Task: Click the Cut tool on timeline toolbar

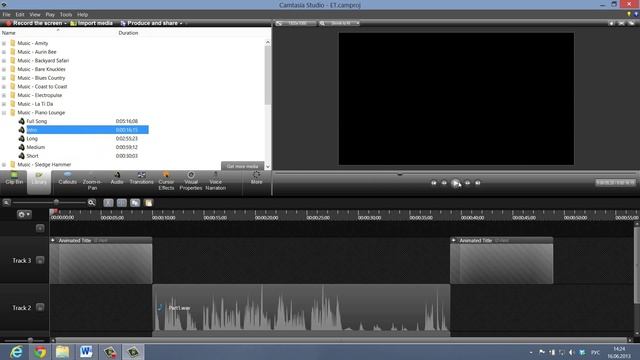Action: tap(108, 203)
